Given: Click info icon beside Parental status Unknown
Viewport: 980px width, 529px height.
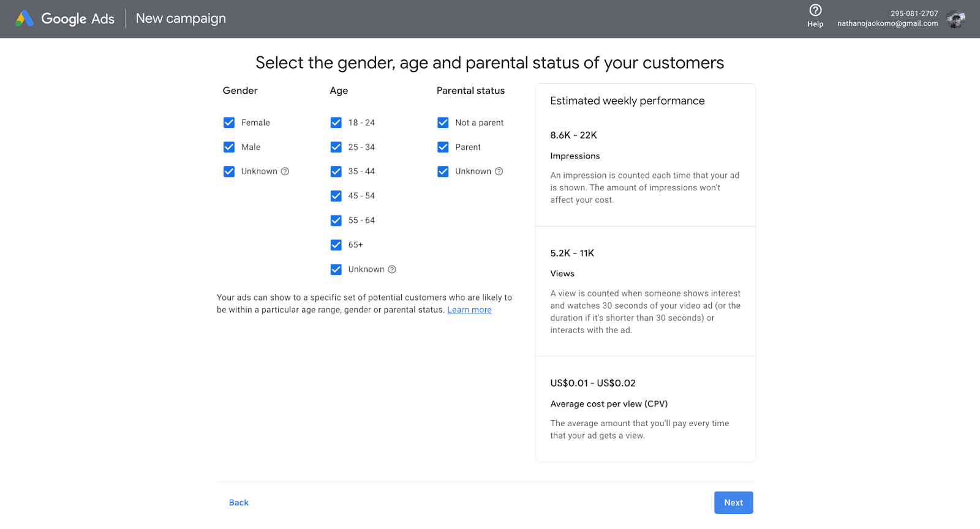Looking at the screenshot, I should (499, 171).
